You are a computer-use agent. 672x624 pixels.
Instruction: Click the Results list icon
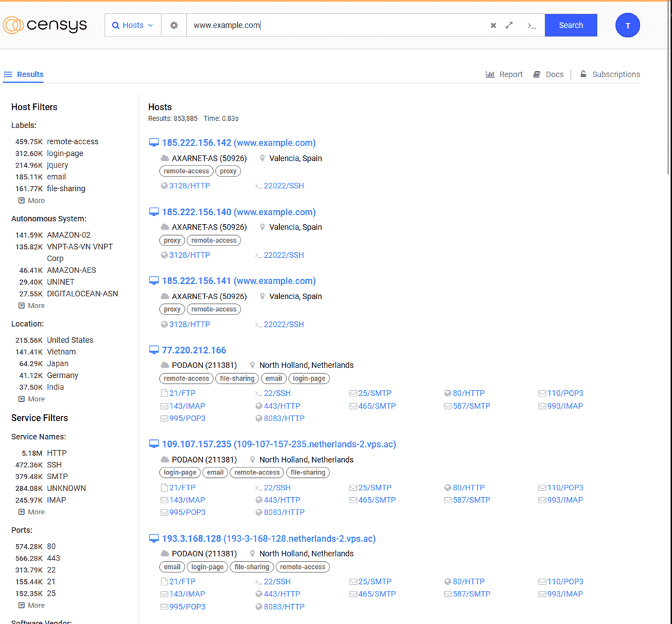pos(8,74)
